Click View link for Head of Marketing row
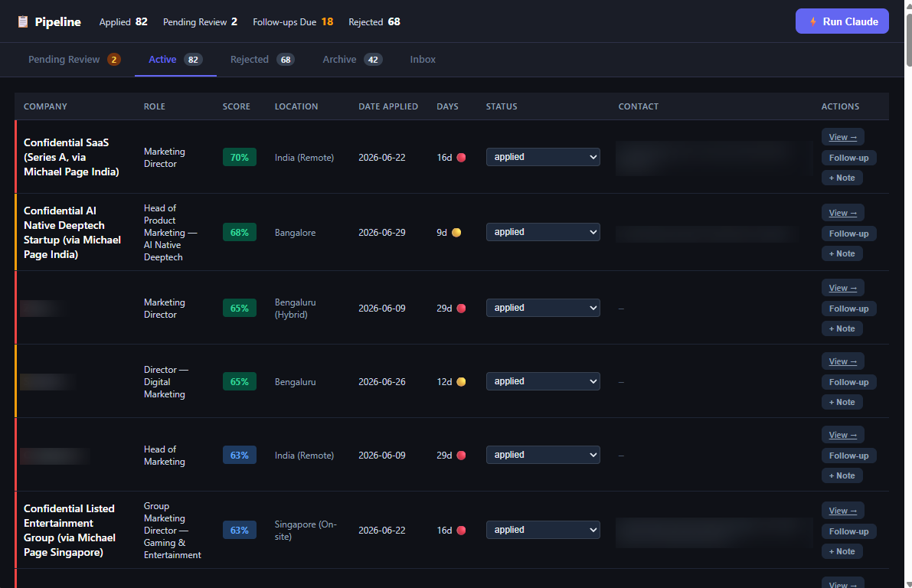This screenshot has width=912, height=588. 843,435
